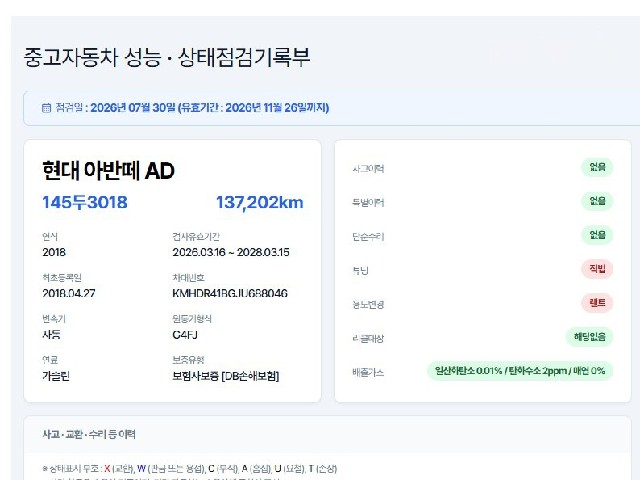Image resolution: width=640 pixels, height=480 pixels.
Task: Click the warranty type 보험사보증 [DB손해보험]
Action: (x=226, y=376)
